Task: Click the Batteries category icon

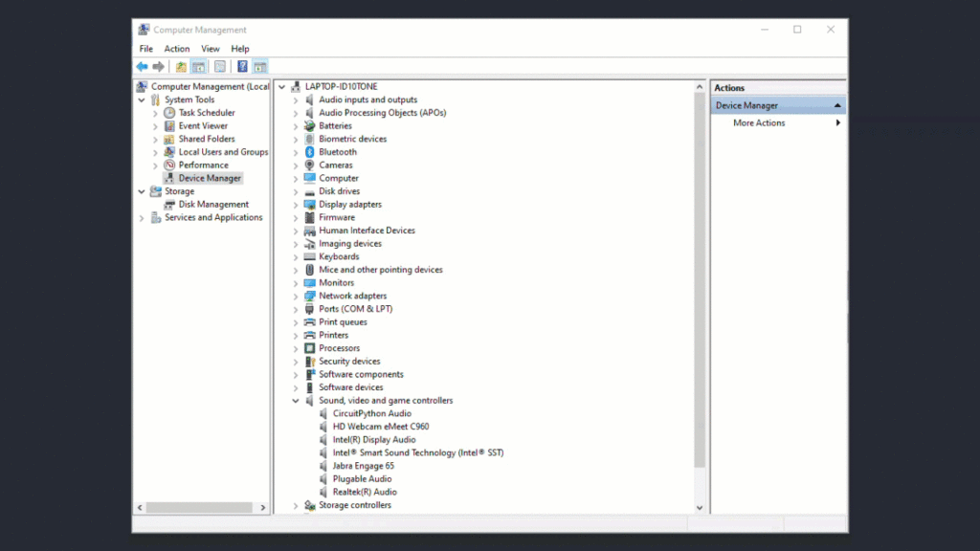Action: 309,125
